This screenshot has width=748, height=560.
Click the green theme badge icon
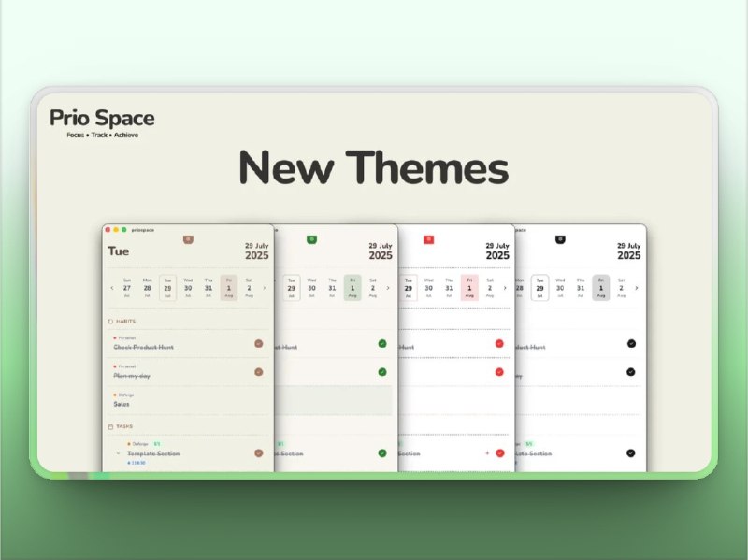(x=311, y=239)
